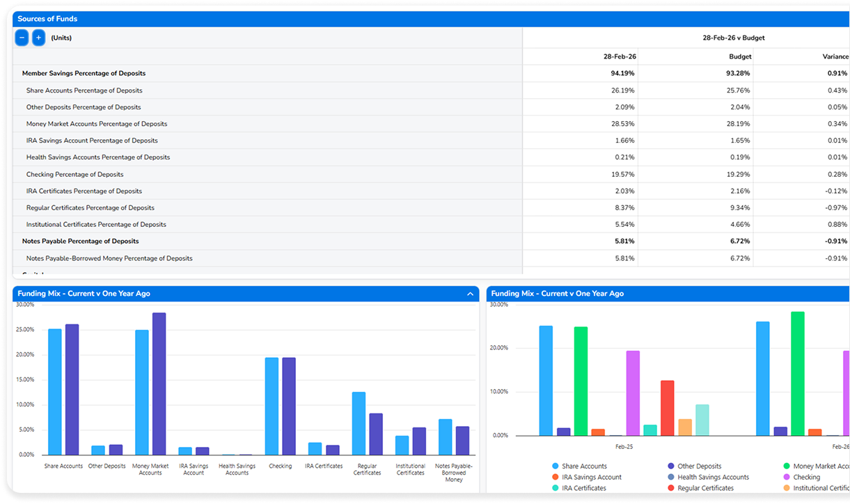
Task: Click the 28-Feb-26 column header
Action: pos(620,56)
